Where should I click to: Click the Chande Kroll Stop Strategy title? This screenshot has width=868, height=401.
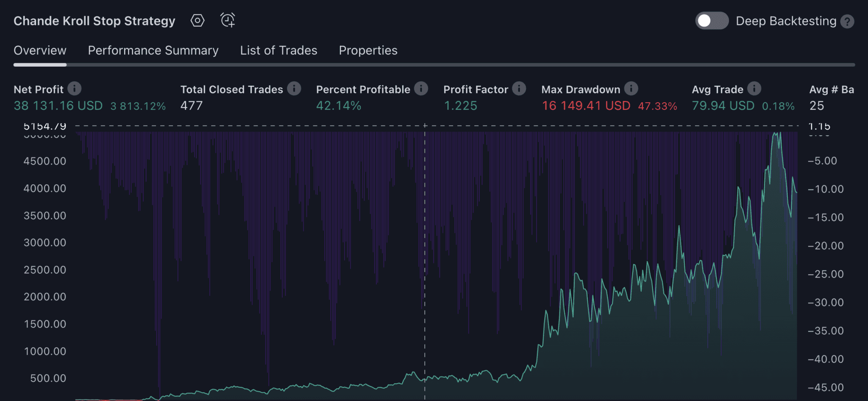(94, 20)
